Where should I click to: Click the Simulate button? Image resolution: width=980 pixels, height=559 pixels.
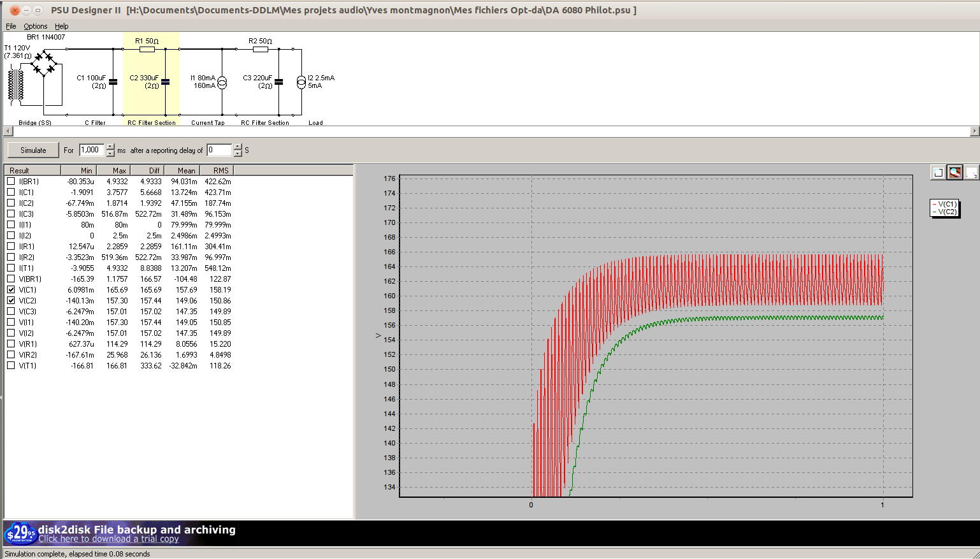pyautogui.click(x=33, y=150)
